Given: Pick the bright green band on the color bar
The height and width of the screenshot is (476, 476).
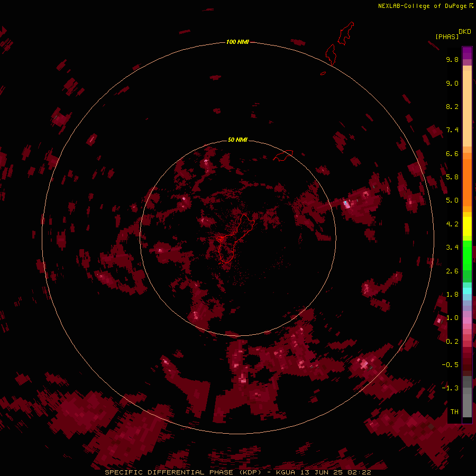Looking at the screenshot, I should [x=467, y=255].
